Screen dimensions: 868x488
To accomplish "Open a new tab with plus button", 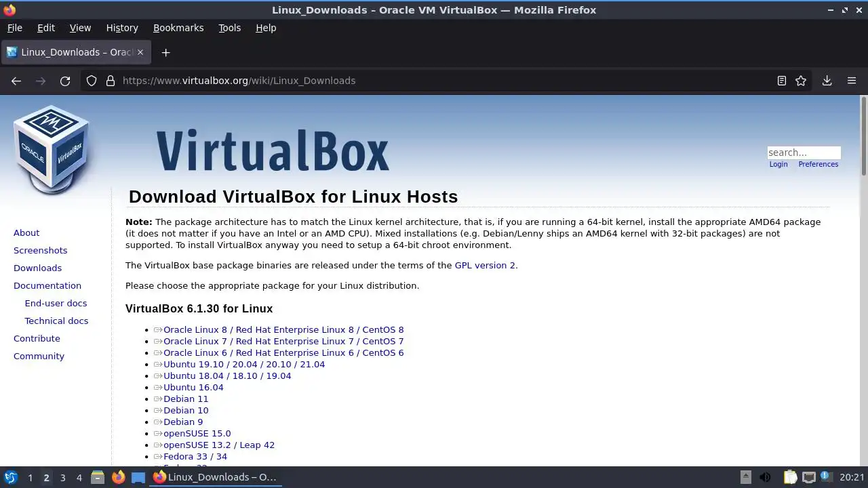I will click(165, 52).
